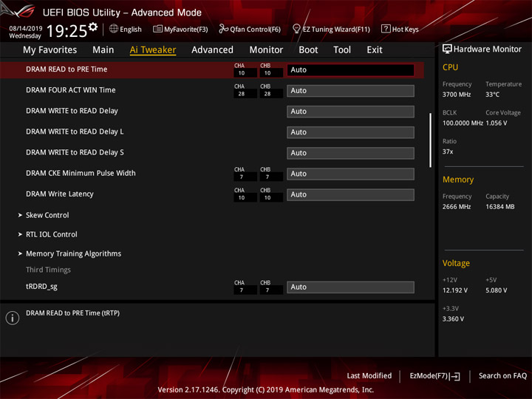The width and height of the screenshot is (532, 399).
Task: Open DRAM CKE Minimum Pulse Width field
Action: [x=350, y=174]
